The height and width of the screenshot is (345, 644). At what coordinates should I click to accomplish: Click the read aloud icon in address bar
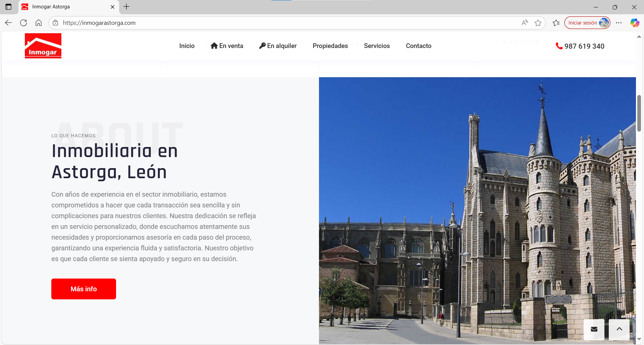(525, 22)
